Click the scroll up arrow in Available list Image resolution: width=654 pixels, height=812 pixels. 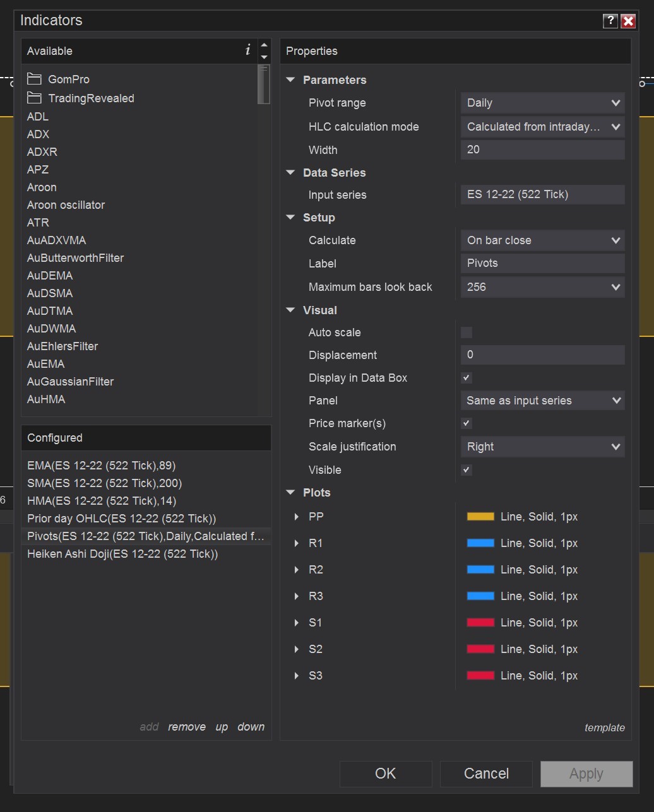[x=265, y=45]
